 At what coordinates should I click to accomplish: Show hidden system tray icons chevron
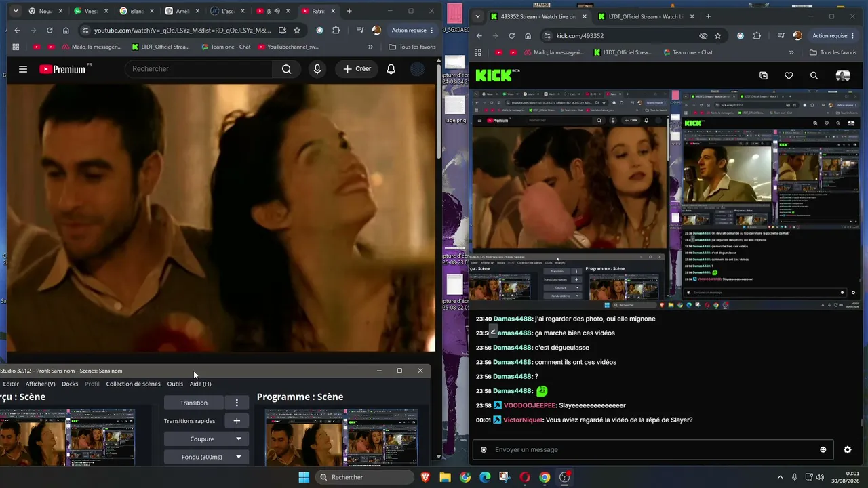(780, 477)
